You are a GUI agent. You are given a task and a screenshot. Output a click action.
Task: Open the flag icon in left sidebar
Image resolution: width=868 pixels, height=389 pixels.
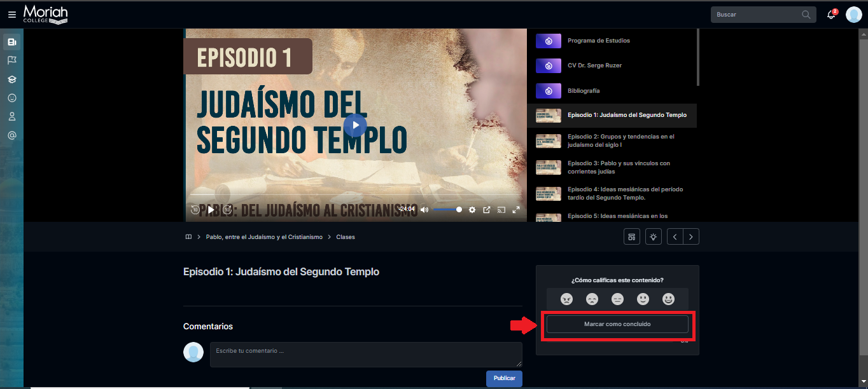coord(11,60)
